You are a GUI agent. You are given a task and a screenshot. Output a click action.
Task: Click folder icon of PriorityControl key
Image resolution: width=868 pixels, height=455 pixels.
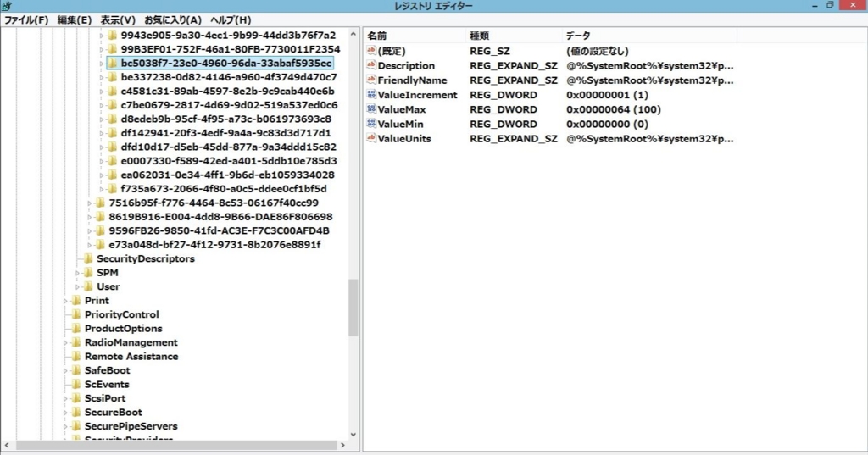(x=76, y=314)
